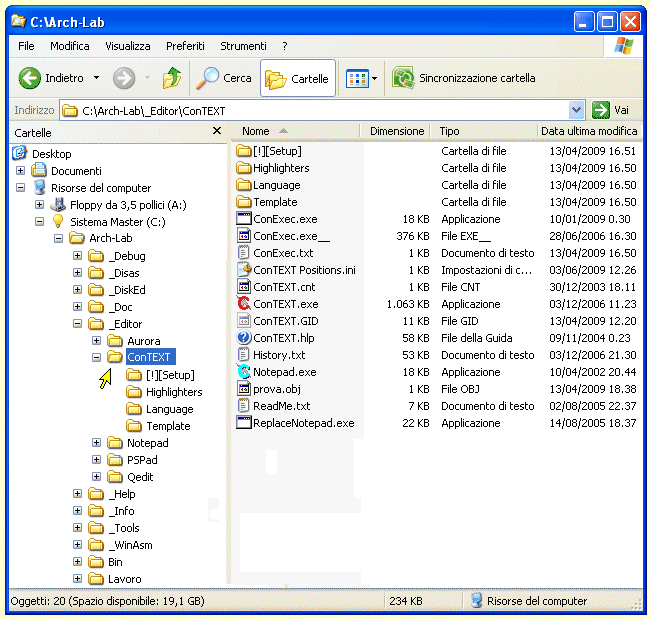Sort by the Tipo column header
649x619 pixels.
pyautogui.click(x=484, y=131)
